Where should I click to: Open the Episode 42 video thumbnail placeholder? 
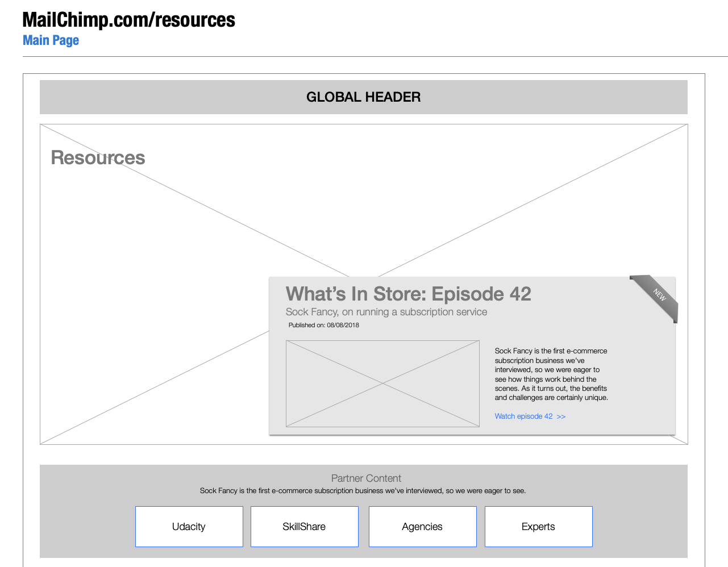[382, 383]
